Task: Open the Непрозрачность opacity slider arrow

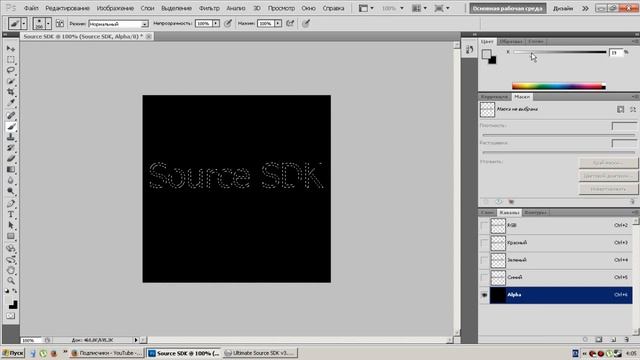Action: click(216, 24)
